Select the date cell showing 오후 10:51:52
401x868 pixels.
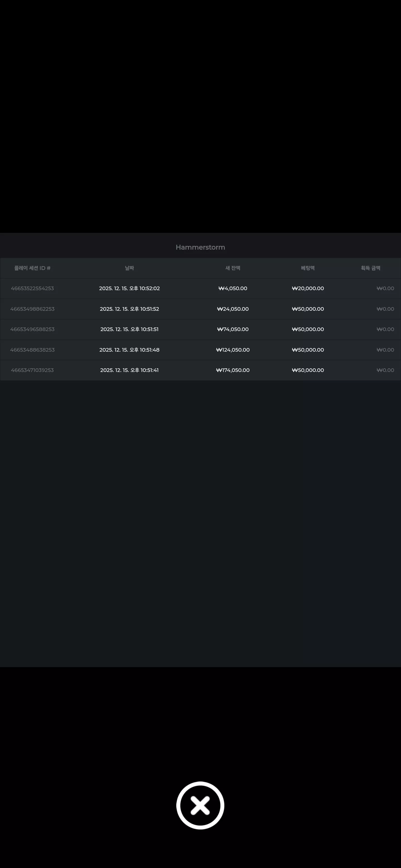click(x=129, y=309)
